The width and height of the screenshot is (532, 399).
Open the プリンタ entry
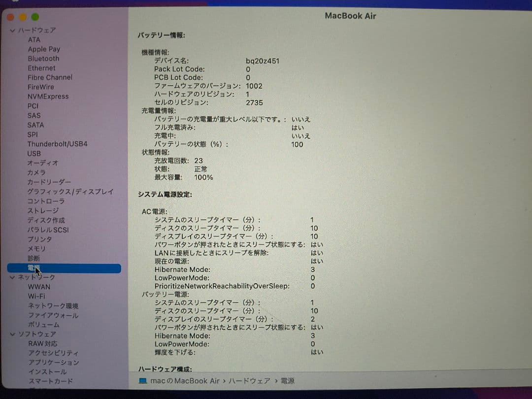40,239
